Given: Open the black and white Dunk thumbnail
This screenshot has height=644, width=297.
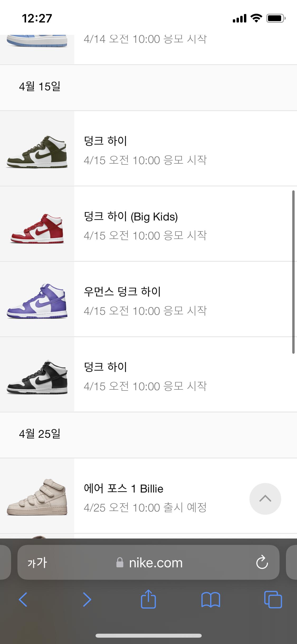Looking at the screenshot, I should (37, 375).
